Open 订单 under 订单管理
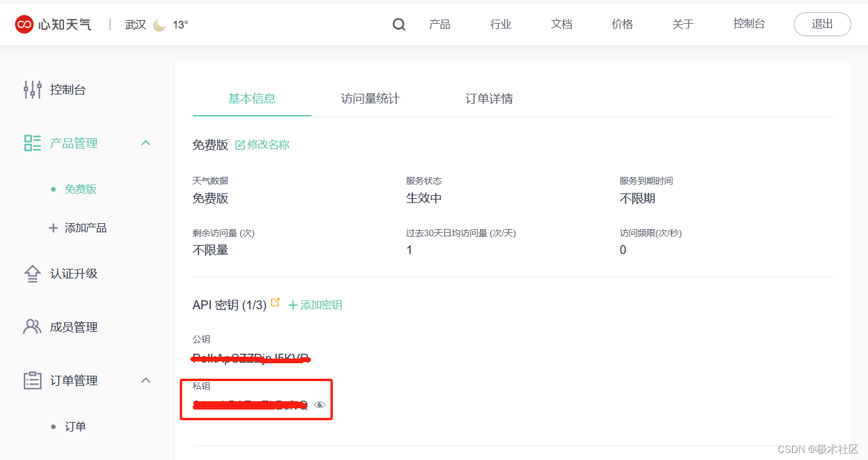 (x=75, y=427)
